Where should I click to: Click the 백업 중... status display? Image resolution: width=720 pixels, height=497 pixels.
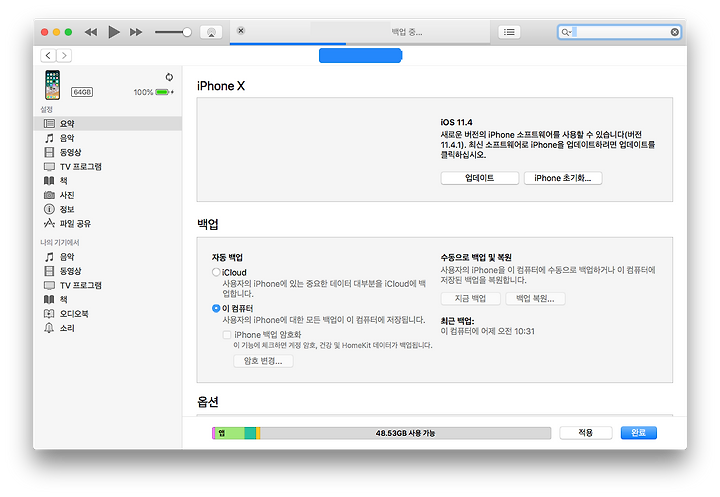(x=406, y=32)
